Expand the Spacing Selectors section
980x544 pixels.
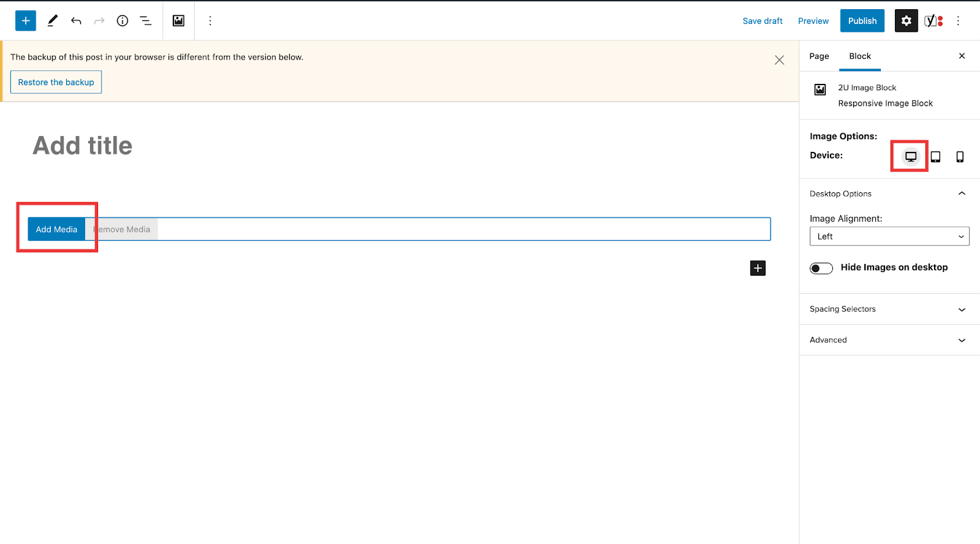(889, 309)
